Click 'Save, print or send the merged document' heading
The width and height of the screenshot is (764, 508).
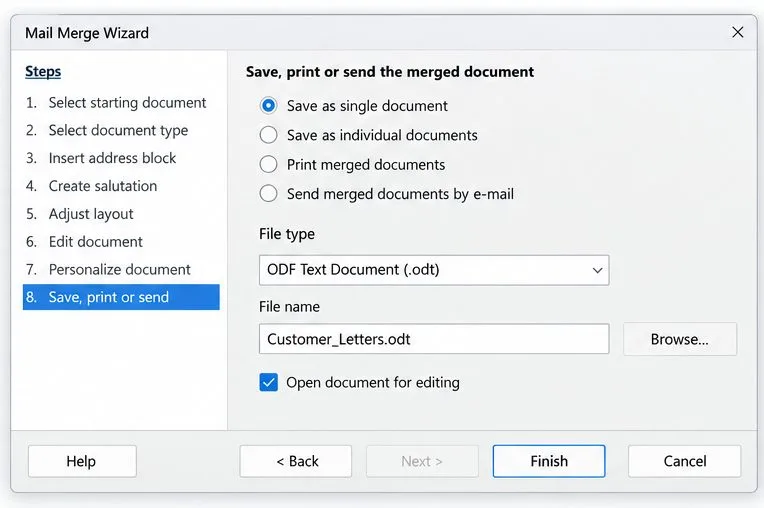point(390,72)
